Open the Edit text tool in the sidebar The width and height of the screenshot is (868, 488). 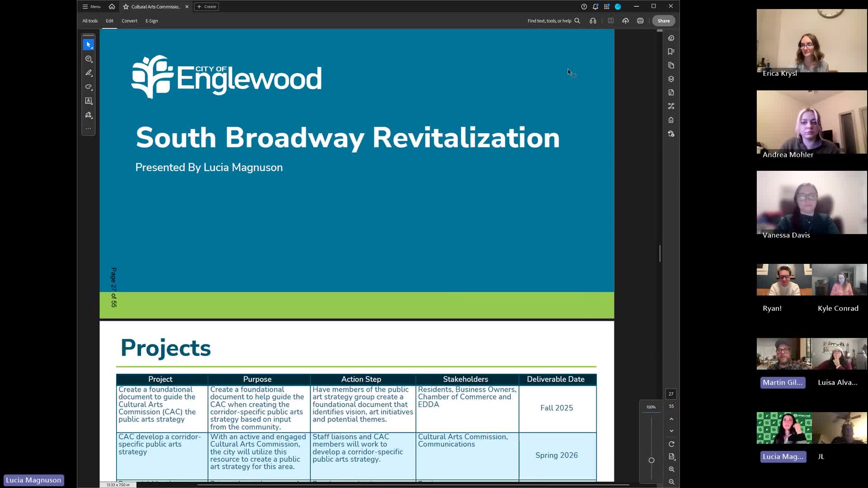click(x=89, y=101)
